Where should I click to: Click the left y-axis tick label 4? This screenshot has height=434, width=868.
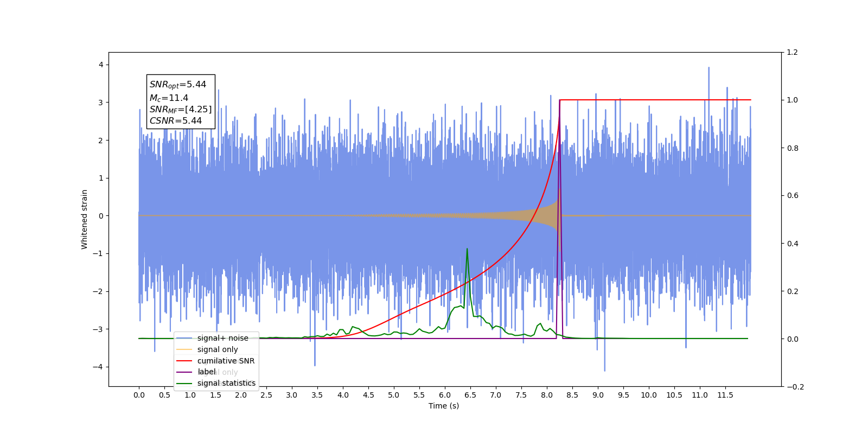[101, 65]
